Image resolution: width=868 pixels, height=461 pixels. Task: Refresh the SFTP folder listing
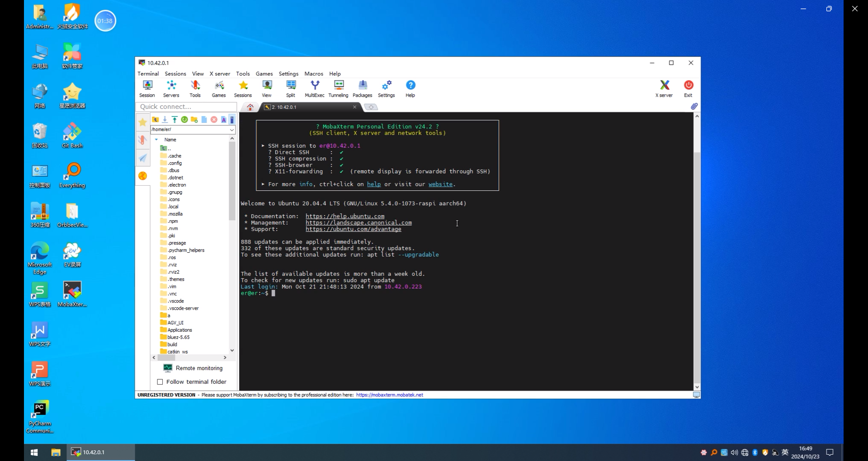184,119
